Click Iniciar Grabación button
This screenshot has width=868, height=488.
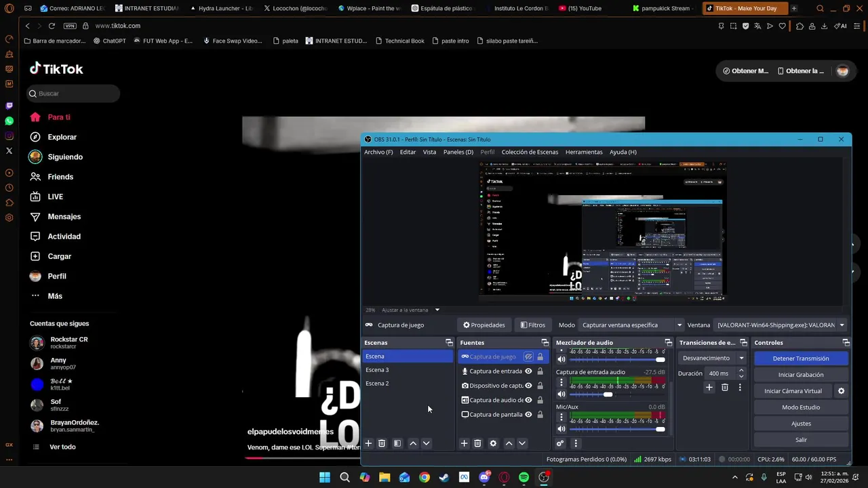pos(801,375)
